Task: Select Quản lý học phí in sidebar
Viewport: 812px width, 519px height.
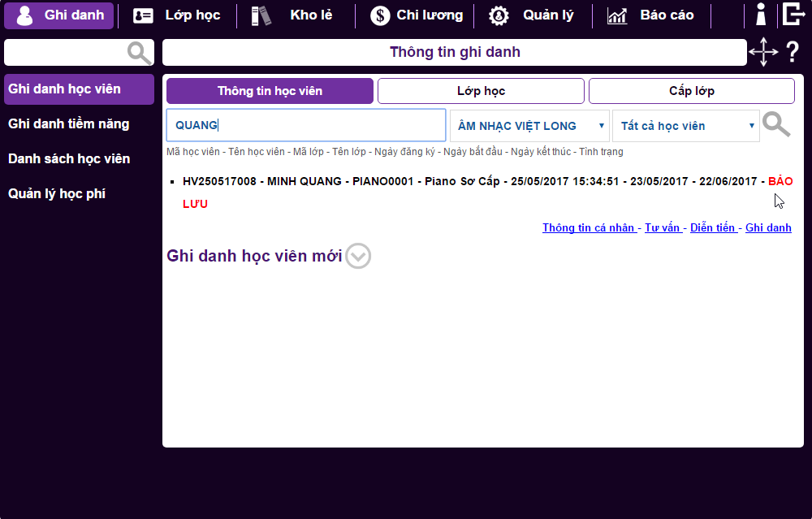Action: click(57, 193)
